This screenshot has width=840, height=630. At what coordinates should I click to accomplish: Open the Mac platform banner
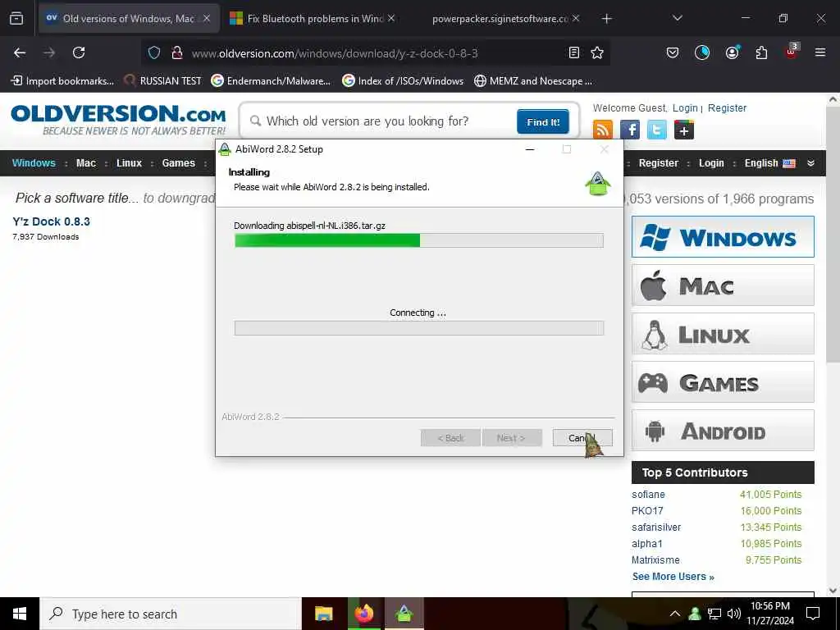[723, 285]
